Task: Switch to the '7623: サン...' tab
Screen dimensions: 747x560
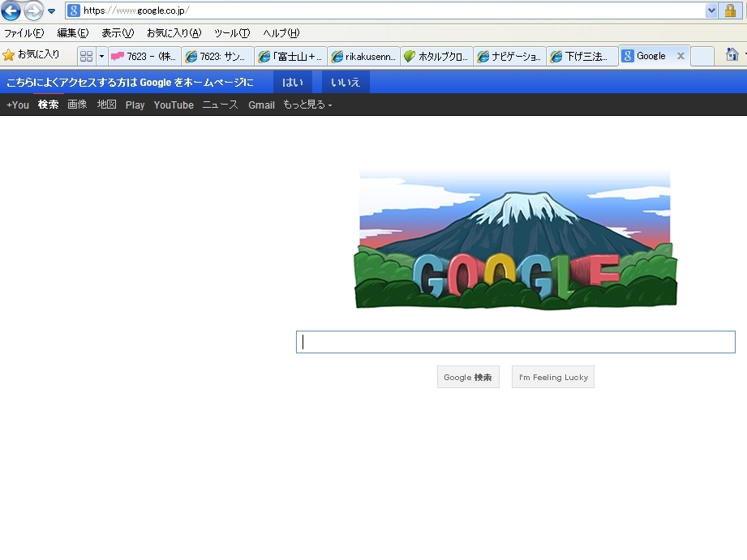Action: (217, 56)
